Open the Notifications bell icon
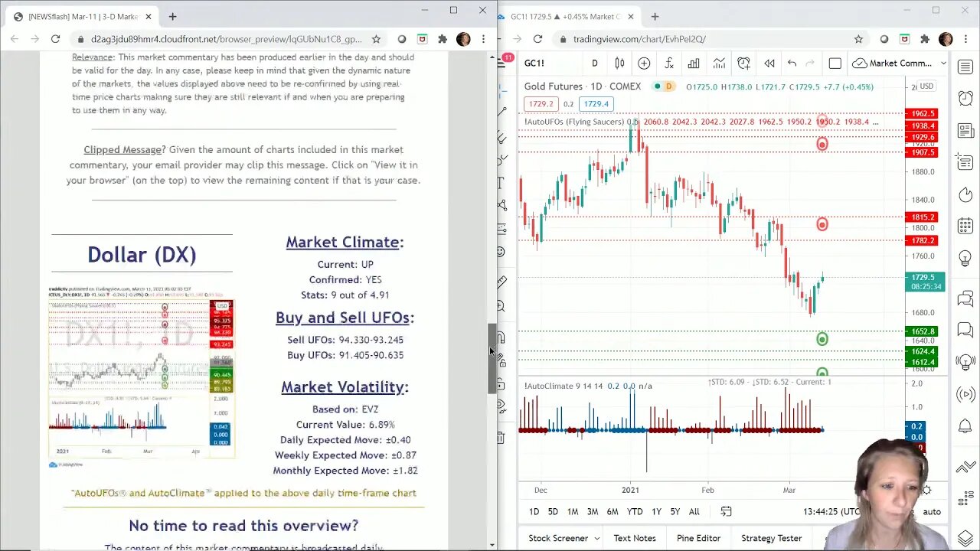Screen dimensions: 980x551 (965, 427)
